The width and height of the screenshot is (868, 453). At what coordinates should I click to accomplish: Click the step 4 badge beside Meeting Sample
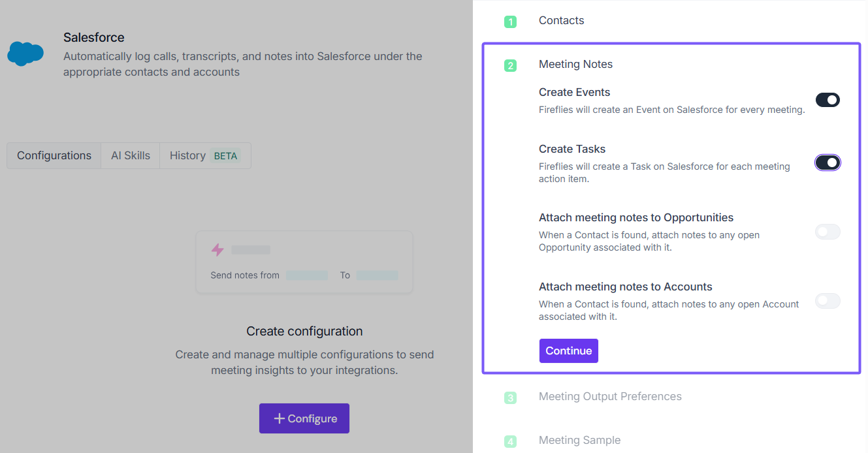point(510,441)
